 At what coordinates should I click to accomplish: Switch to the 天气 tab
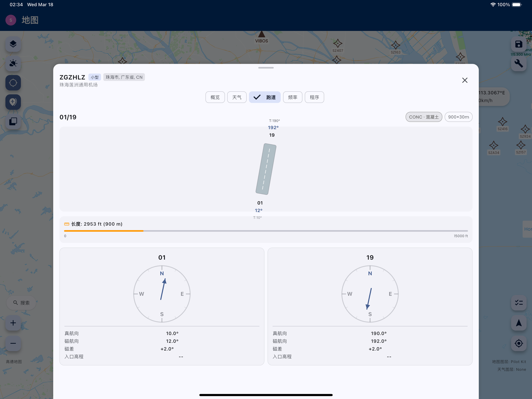(x=237, y=97)
